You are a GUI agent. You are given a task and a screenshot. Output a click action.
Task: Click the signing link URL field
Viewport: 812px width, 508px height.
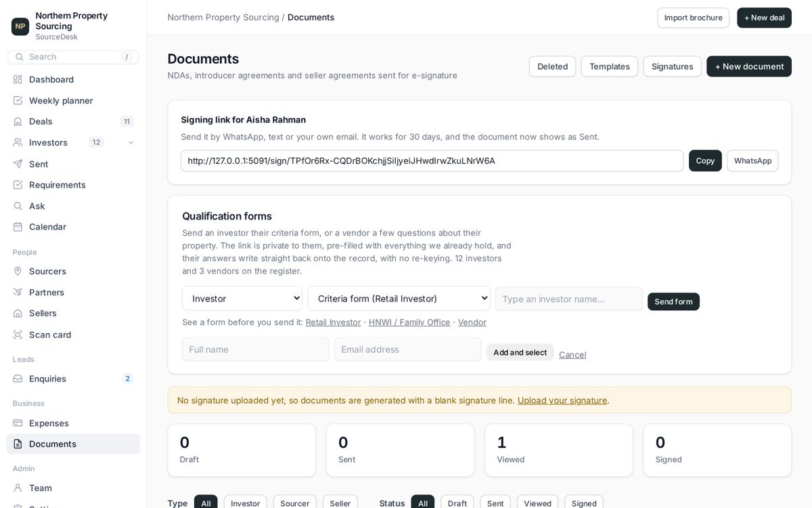432,161
